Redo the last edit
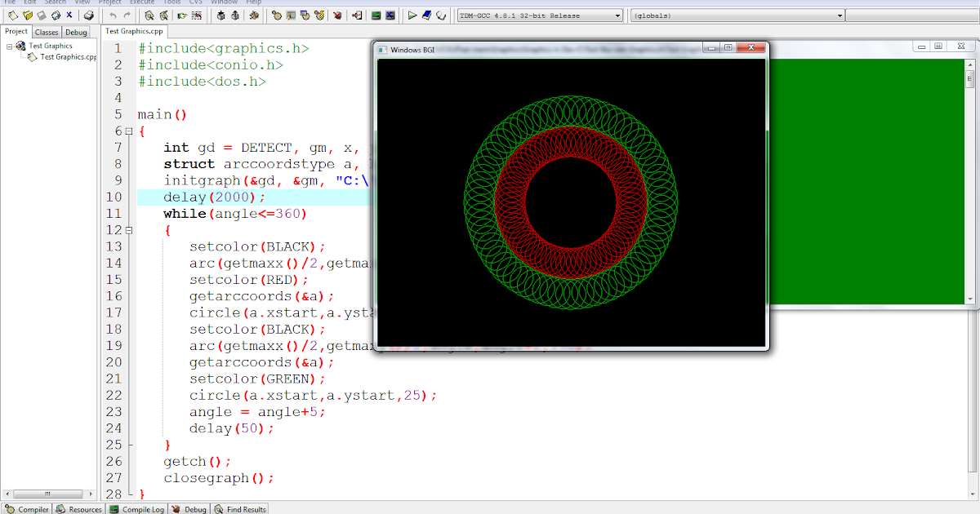Image resolution: width=980 pixels, height=514 pixels. tap(127, 15)
